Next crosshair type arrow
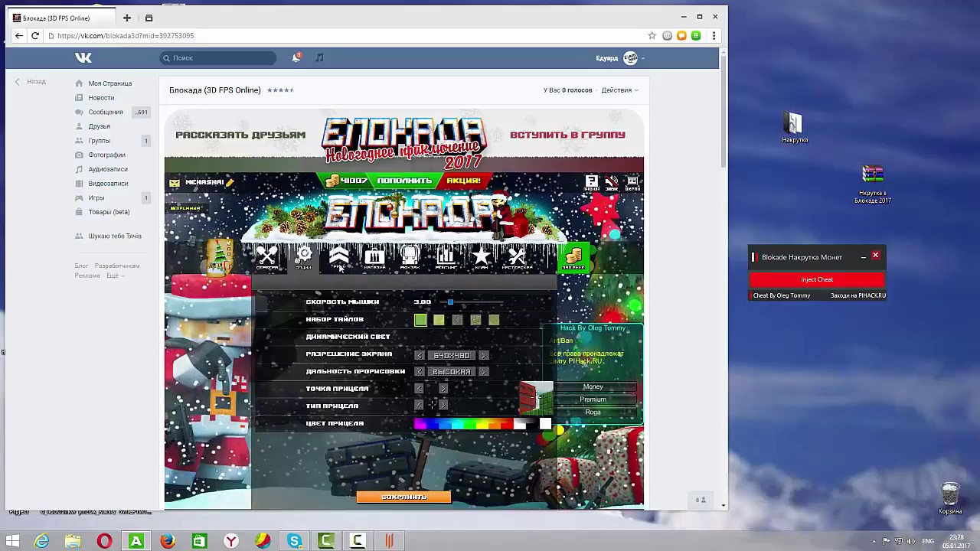 coord(443,405)
